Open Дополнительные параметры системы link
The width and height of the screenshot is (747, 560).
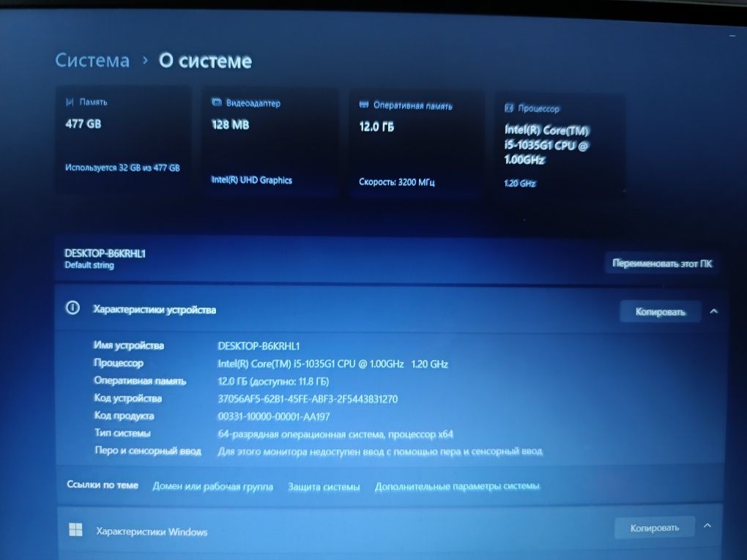click(457, 486)
